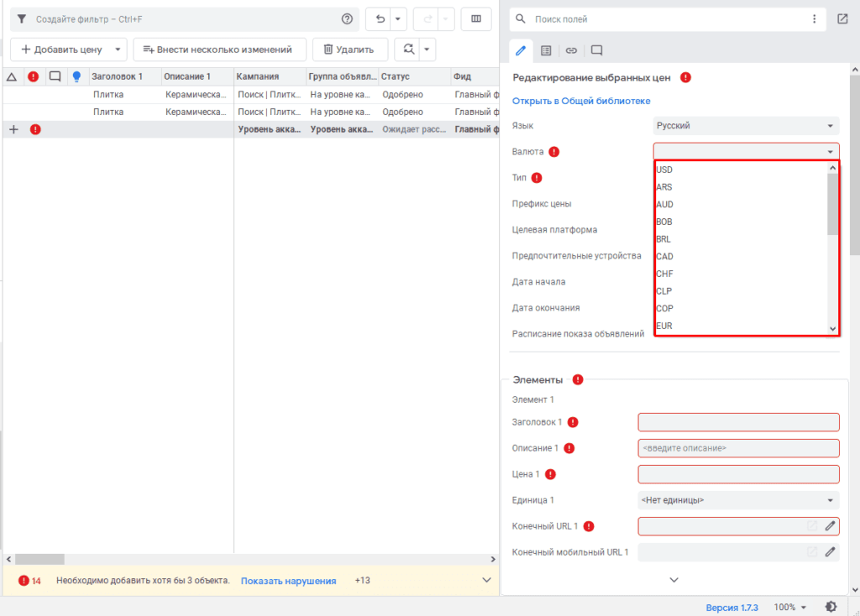
Task: Click Показать нарушения link
Action: (x=289, y=581)
